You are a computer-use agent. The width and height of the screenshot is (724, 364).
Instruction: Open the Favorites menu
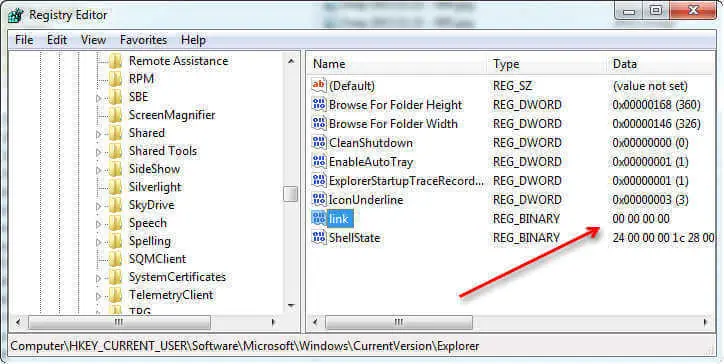tap(143, 40)
